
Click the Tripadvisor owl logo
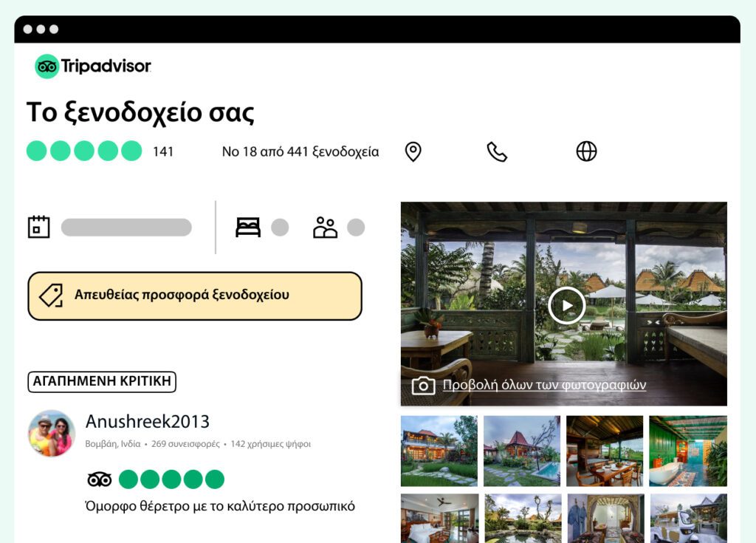point(47,66)
